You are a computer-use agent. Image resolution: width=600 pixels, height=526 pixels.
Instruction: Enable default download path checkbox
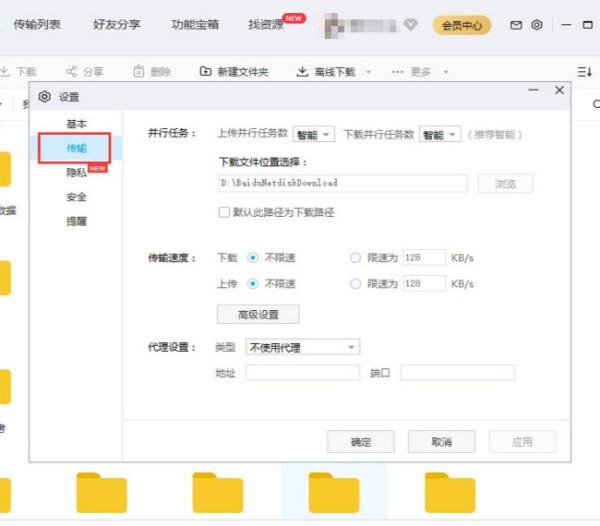(x=224, y=212)
